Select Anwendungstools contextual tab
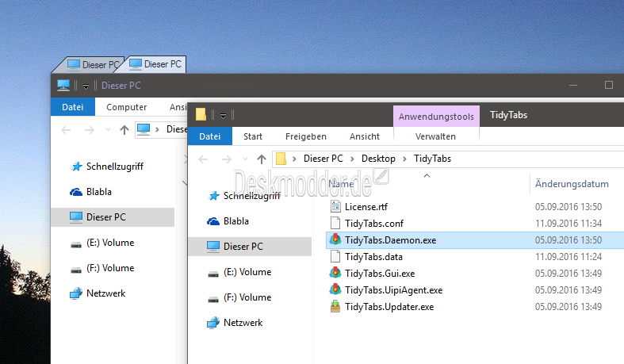The image size is (624, 364). tap(436, 117)
